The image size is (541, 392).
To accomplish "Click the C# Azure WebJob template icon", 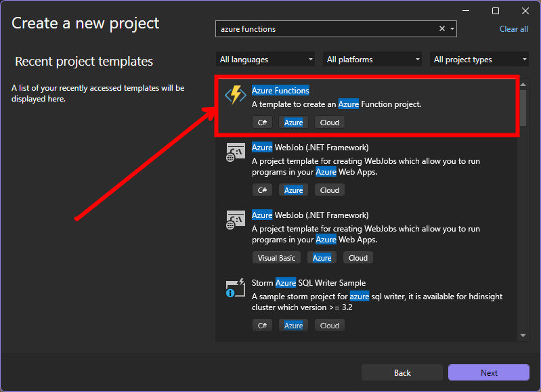I will tap(235, 152).
